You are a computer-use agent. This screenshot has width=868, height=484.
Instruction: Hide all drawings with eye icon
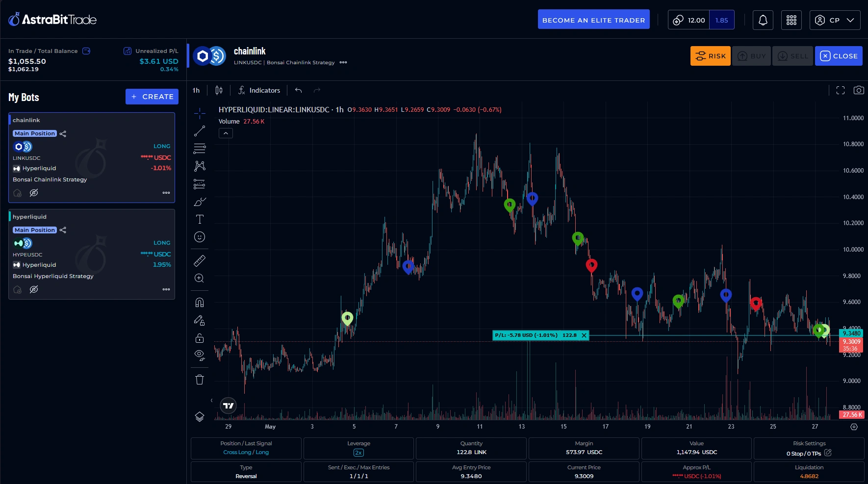(x=200, y=355)
